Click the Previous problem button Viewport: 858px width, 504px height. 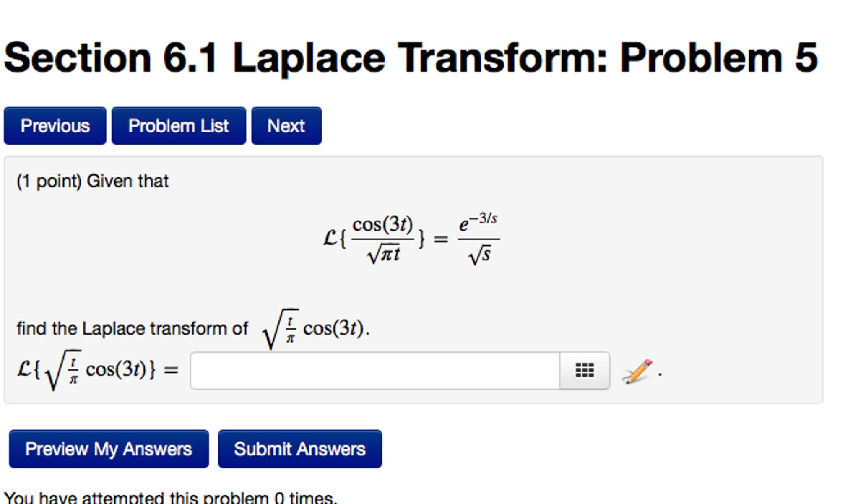point(55,125)
